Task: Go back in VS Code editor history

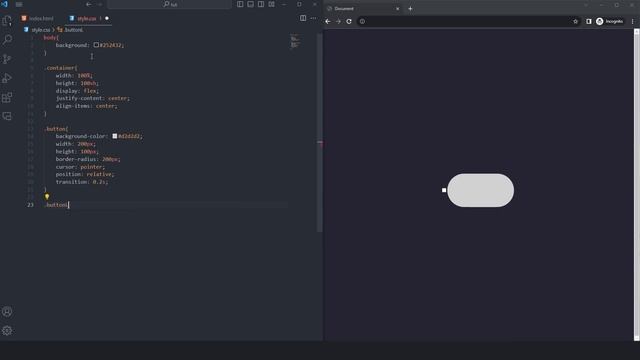Action: point(89,4)
